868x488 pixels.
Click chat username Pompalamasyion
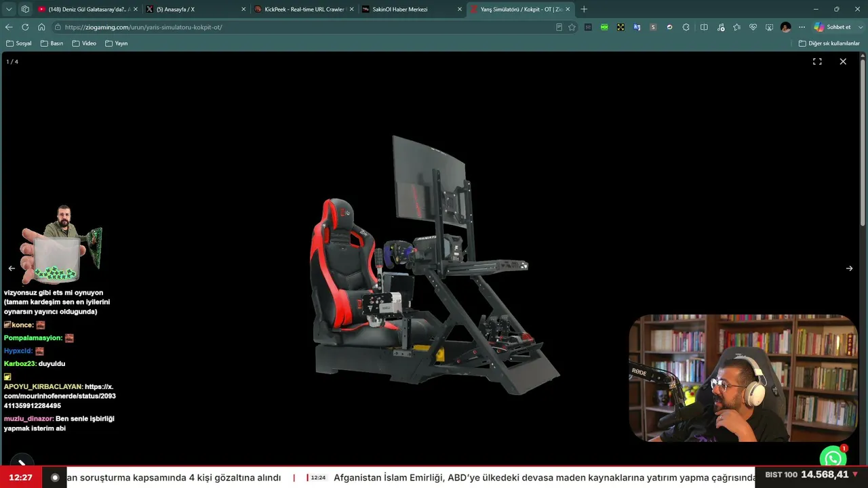click(x=33, y=338)
